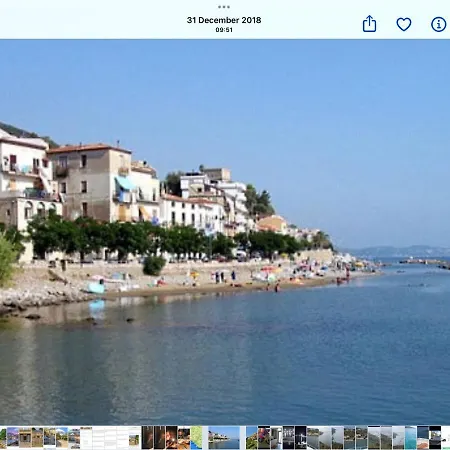The width and height of the screenshot is (450, 450).
Task: Open the orange candlelight thumbnail
Action: pos(172,437)
